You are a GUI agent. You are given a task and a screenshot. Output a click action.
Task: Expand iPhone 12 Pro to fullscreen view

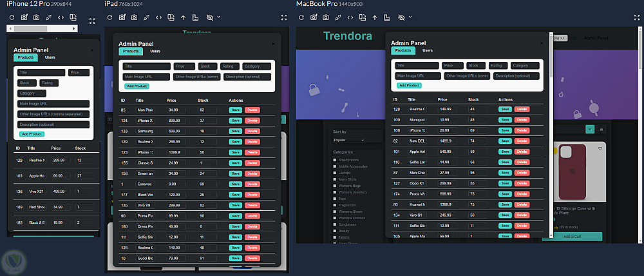click(x=92, y=21)
